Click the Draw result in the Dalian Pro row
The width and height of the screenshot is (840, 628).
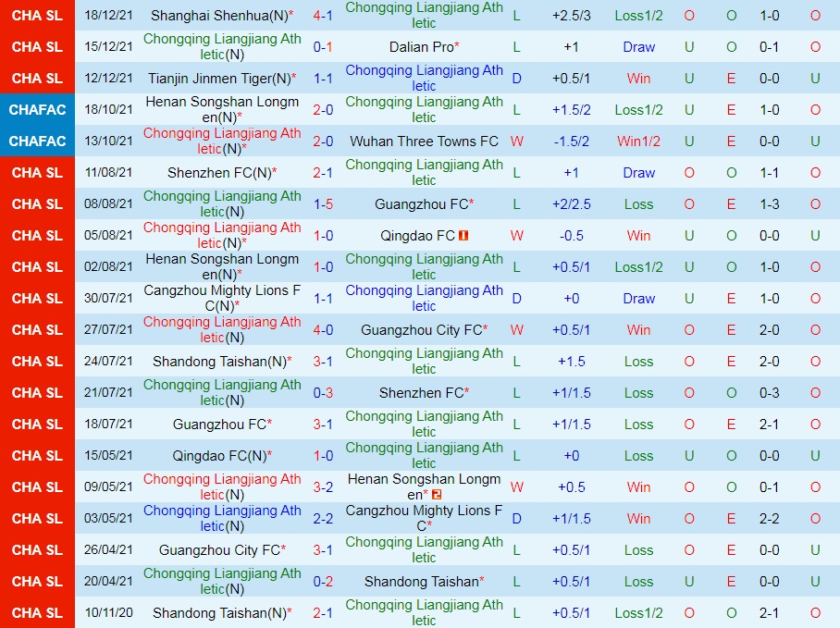[x=638, y=46]
